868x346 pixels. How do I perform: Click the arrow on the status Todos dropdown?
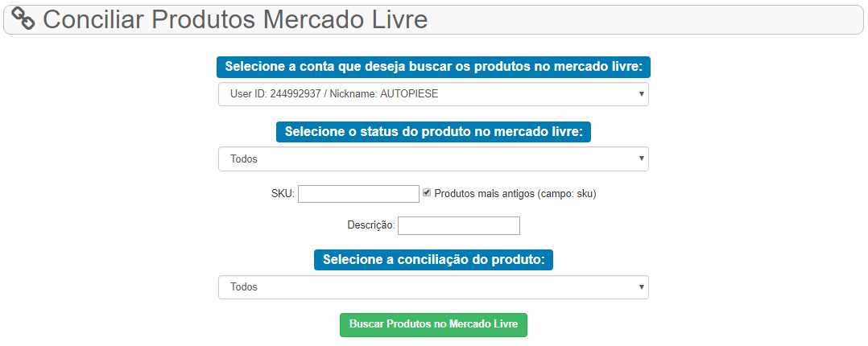[x=641, y=159]
